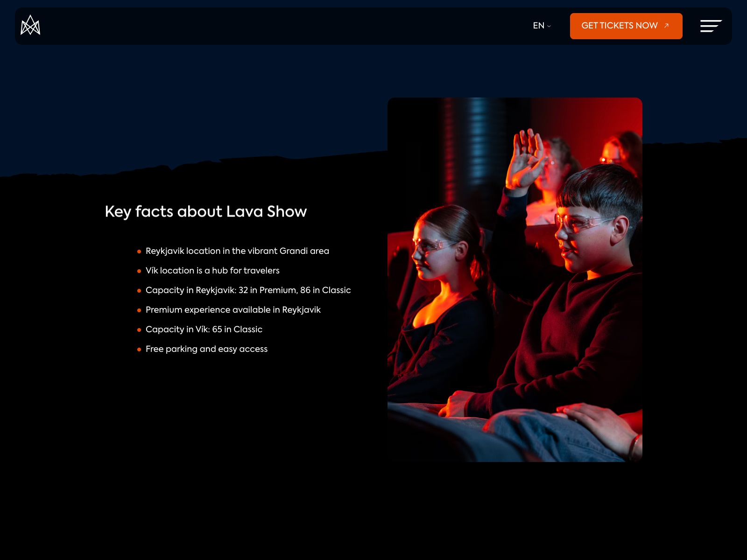Select 'Vík location is a hub for travelers'
The width and height of the screenshot is (747, 560).
click(212, 271)
